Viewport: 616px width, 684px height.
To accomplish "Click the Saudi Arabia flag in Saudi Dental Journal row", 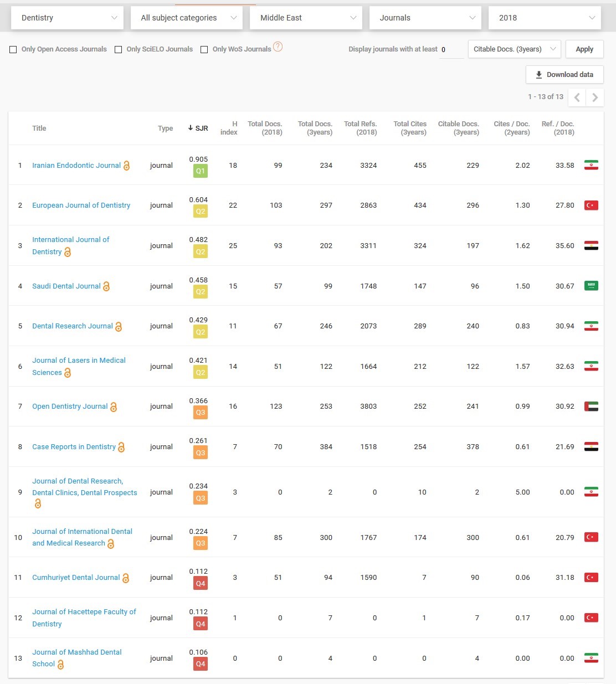I will tap(591, 286).
